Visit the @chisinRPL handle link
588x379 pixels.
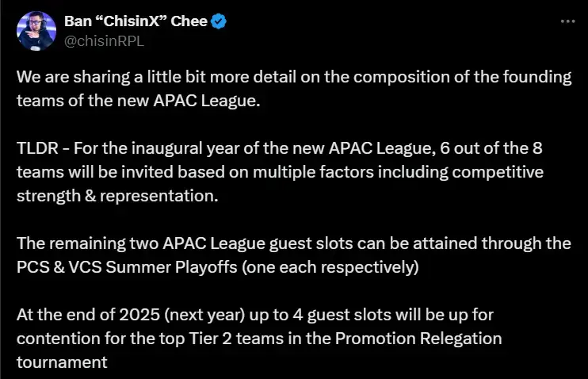[x=104, y=41]
